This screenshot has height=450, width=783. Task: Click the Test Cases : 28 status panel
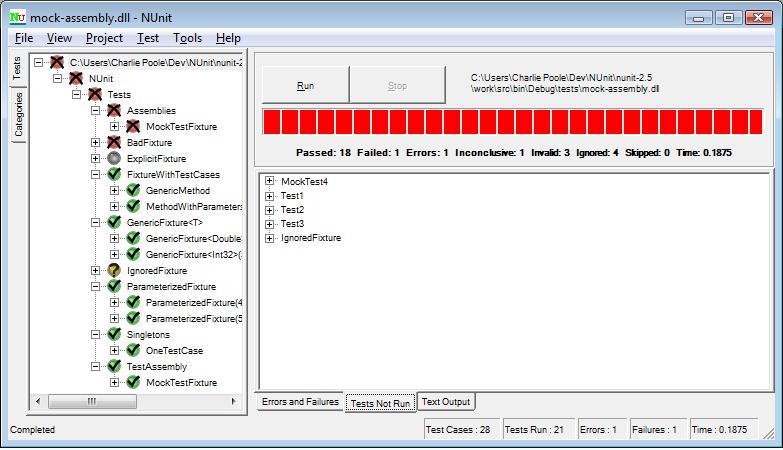coord(461,430)
